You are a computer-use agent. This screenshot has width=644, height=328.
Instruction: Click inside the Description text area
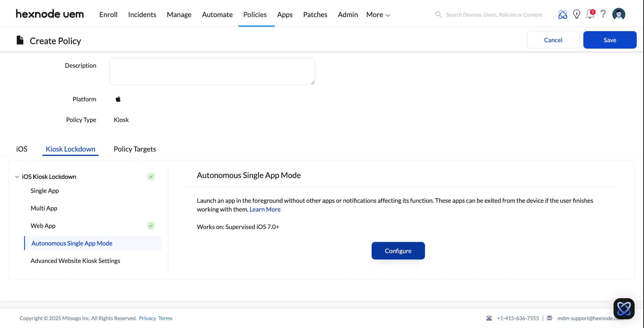(212, 71)
